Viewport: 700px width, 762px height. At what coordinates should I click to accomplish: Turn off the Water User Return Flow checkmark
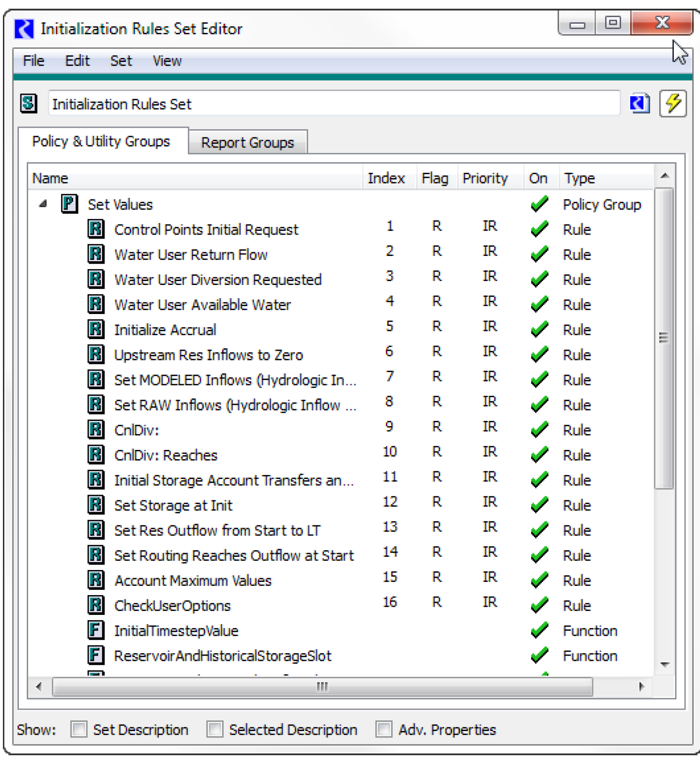pyautogui.click(x=539, y=254)
